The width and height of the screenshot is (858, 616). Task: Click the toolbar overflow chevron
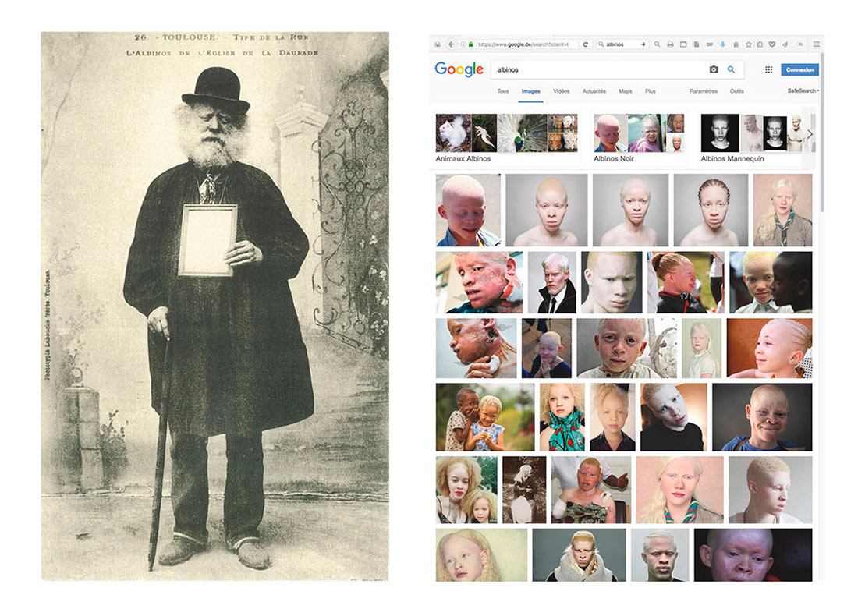(x=799, y=44)
